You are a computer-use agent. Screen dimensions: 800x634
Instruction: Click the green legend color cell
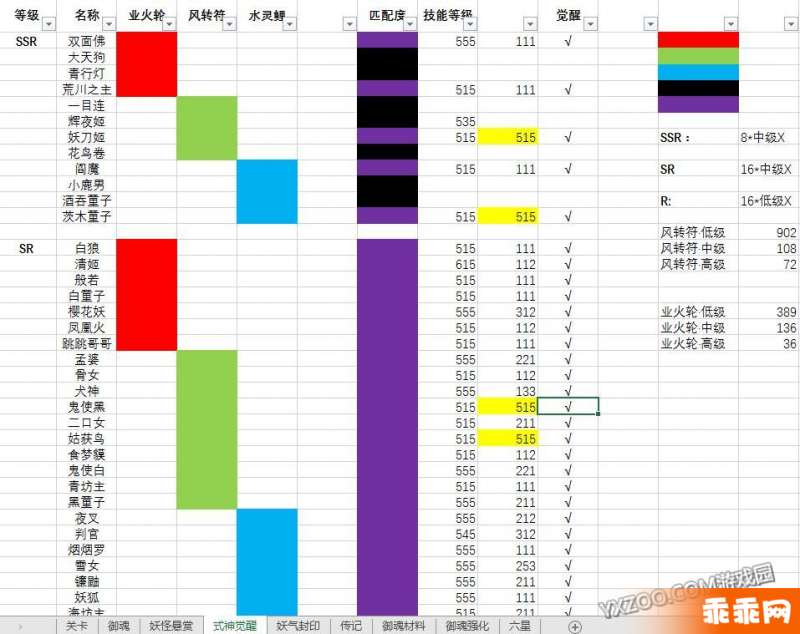pyautogui.click(x=697, y=56)
